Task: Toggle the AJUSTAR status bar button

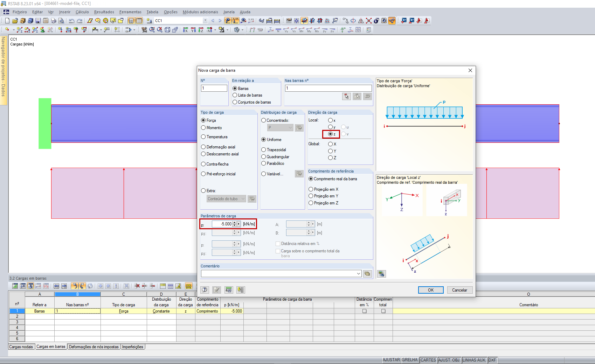Action: 391,360
